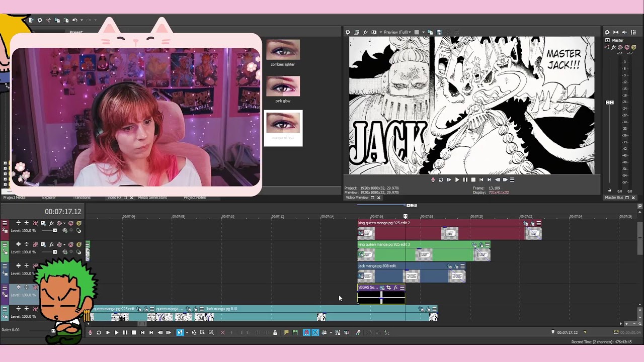Select the 'pink glow' preset thumbnail
Screen dimensions: 644x362
pos(283,86)
